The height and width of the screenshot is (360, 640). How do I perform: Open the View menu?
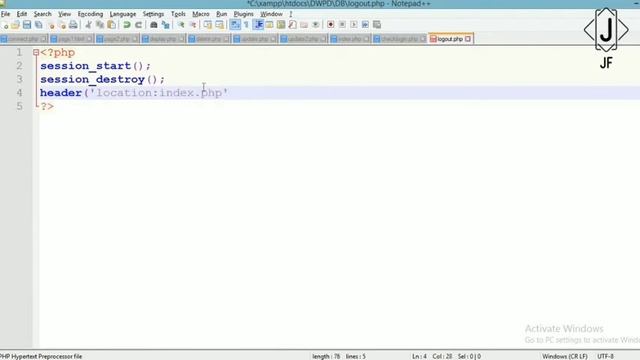64,14
